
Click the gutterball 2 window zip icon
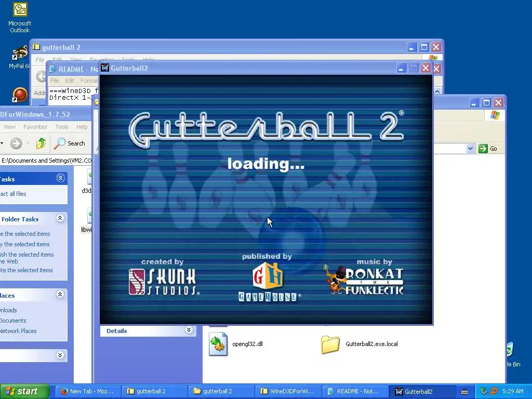pyautogui.click(x=36, y=47)
